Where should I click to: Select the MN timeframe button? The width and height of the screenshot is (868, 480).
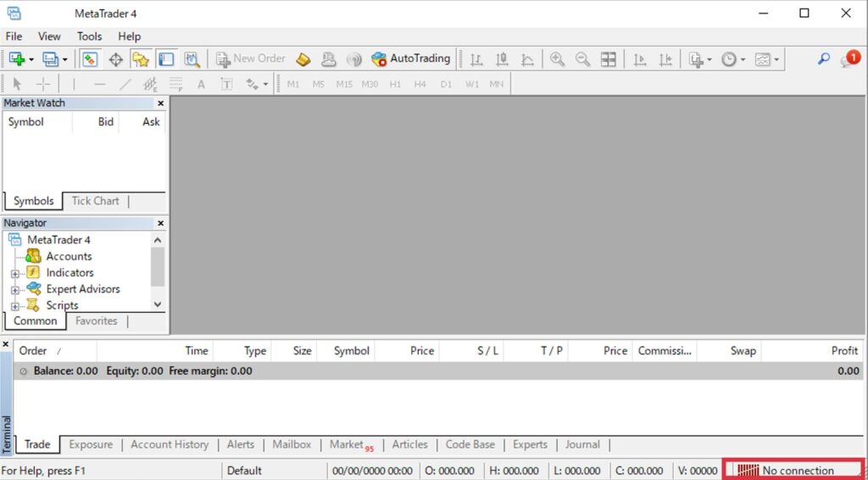click(497, 85)
